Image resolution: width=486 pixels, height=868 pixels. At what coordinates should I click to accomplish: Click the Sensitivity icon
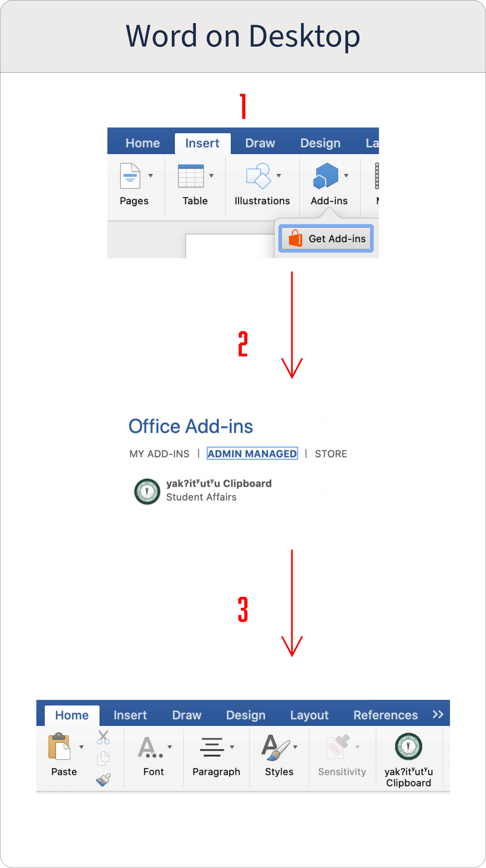[x=338, y=747]
